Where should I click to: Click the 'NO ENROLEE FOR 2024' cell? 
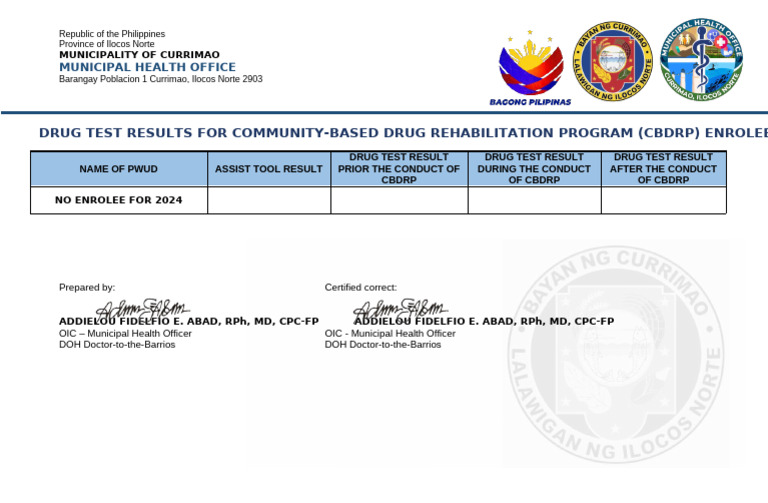point(119,200)
